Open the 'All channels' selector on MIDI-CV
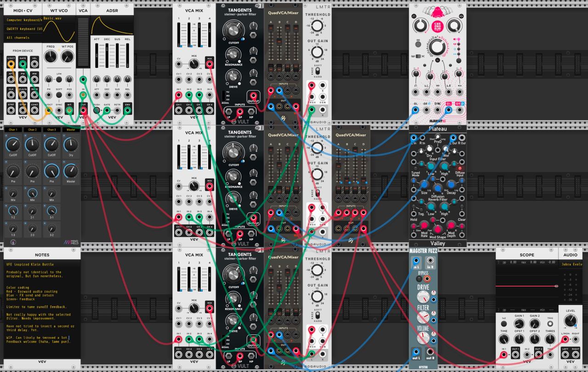 point(23,38)
